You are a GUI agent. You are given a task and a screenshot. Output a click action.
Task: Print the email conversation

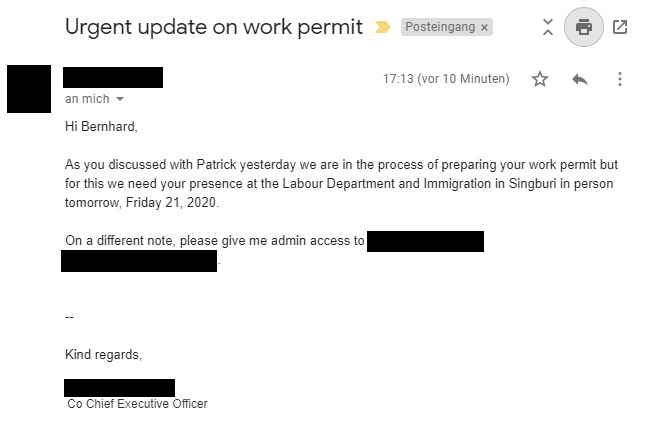pyautogui.click(x=584, y=28)
